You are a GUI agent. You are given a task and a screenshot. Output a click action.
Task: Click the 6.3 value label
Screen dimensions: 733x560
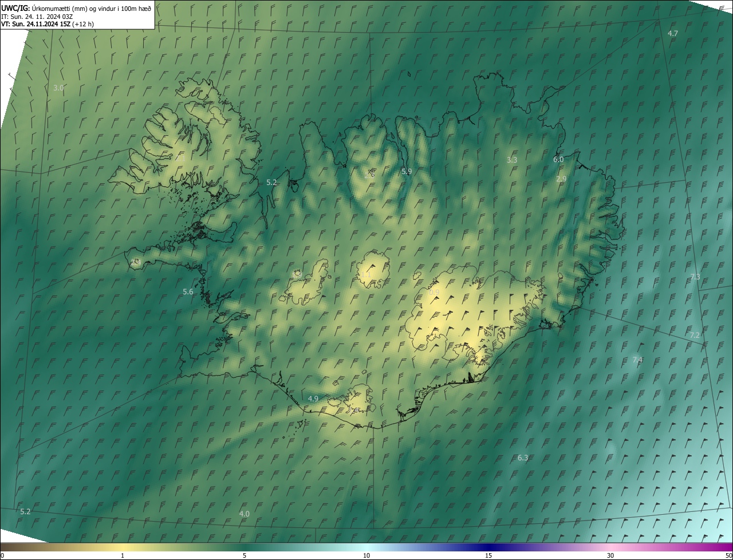point(523,458)
